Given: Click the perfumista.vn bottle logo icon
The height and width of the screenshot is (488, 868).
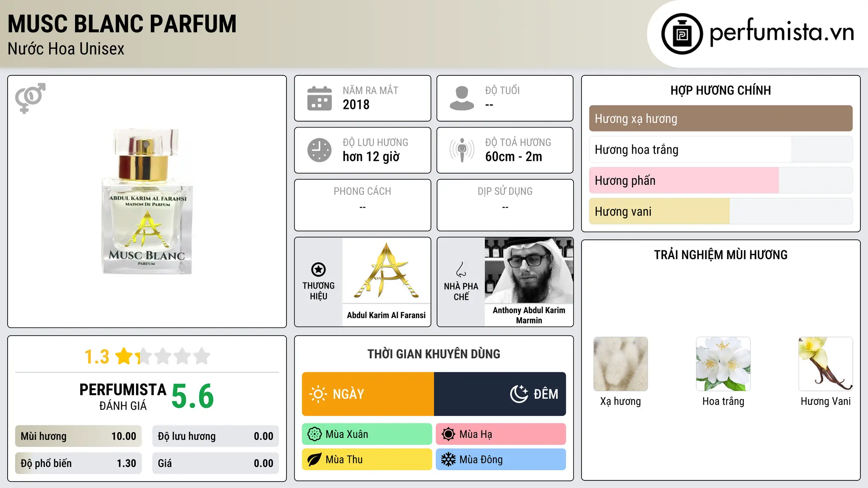Looking at the screenshot, I should 682,34.
